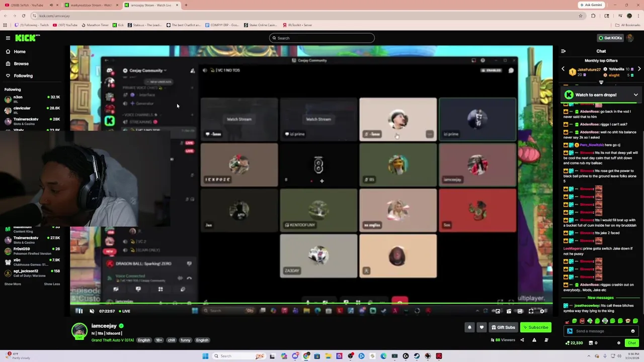Open chat identity hammer badge icon
This screenshot has width=644, height=362.
tap(570, 331)
